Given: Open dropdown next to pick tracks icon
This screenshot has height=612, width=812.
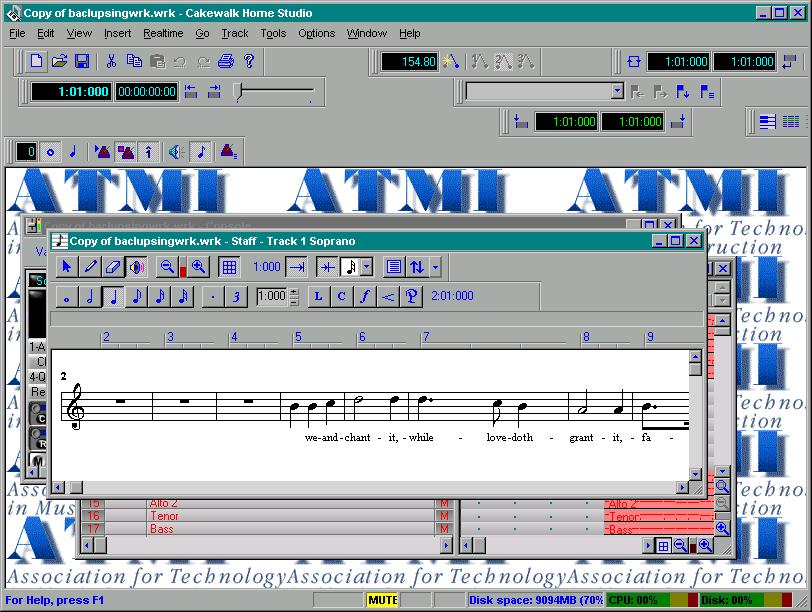Looking at the screenshot, I should coord(436,267).
